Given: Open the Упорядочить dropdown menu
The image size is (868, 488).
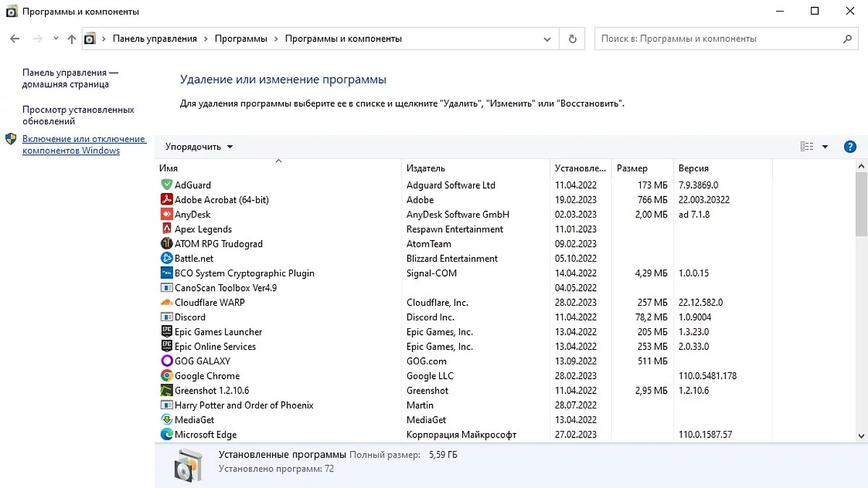Looking at the screenshot, I should pyautogui.click(x=199, y=147).
